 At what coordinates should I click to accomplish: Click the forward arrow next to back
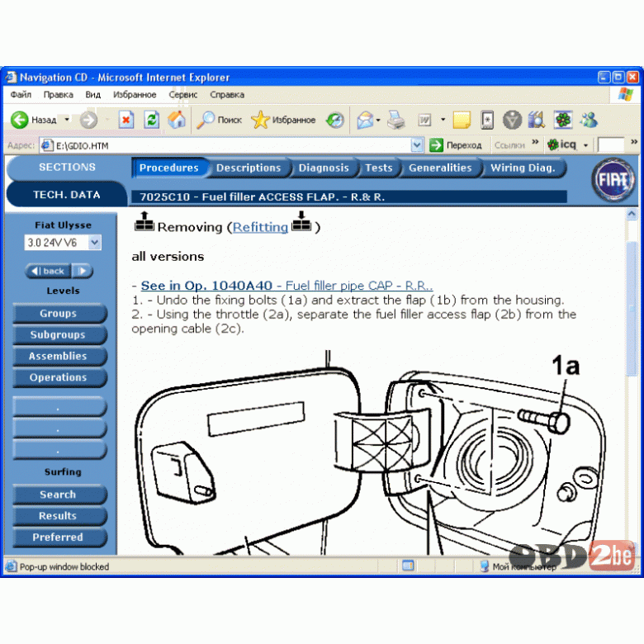tap(83, 271)
